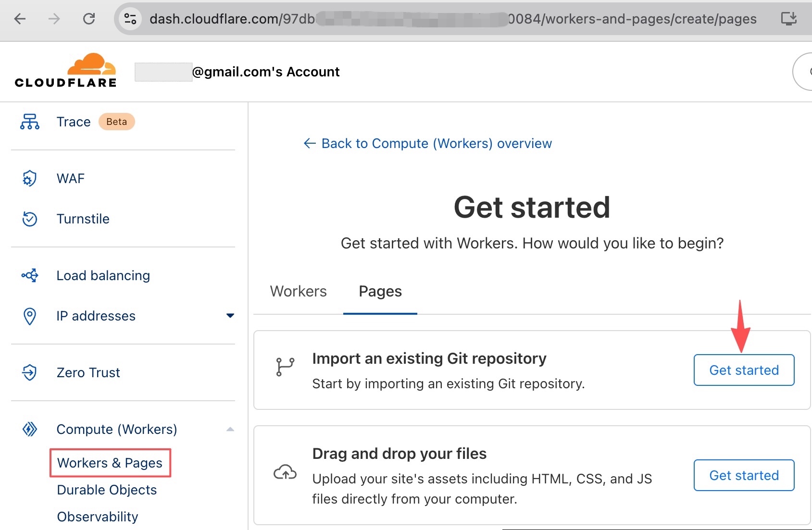Click the drag and drop cloud icon

(285, 473)
